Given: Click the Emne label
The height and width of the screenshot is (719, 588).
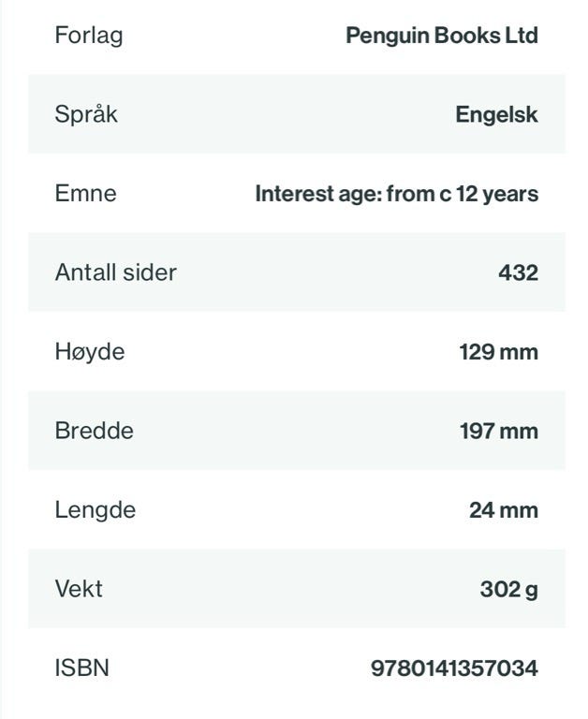Looking at the screenshot, I should point(86,193).
